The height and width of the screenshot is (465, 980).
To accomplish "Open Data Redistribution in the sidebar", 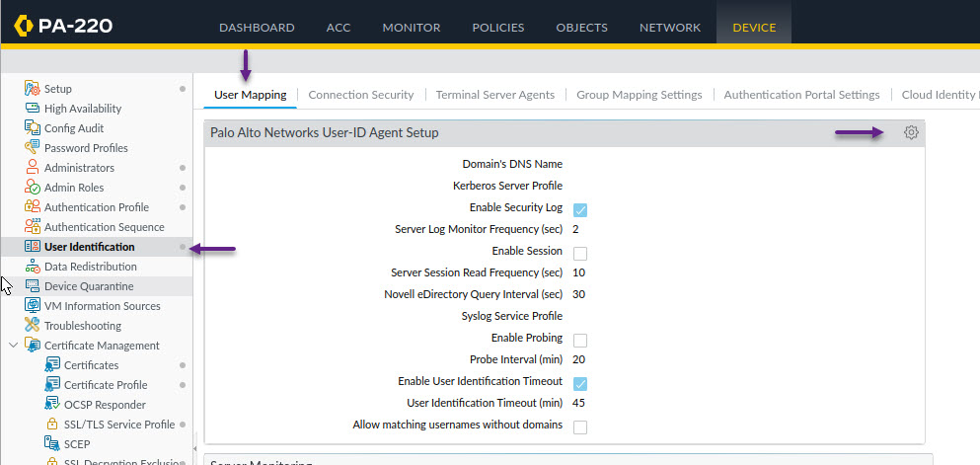I will tap(91, 267).
